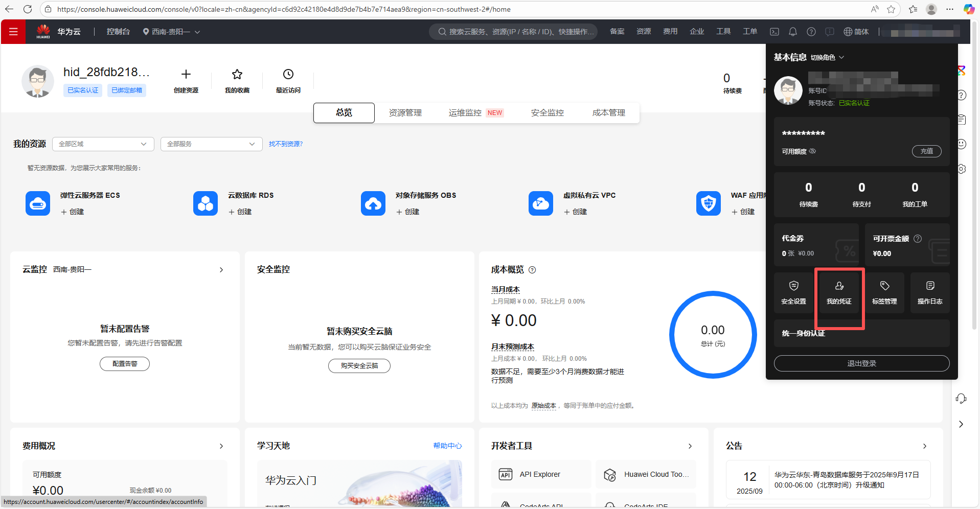This screenshot has width=980, height=509.
Task: Click the 虚拟私有云 VPC icon
Action: [x=541, y=203]
